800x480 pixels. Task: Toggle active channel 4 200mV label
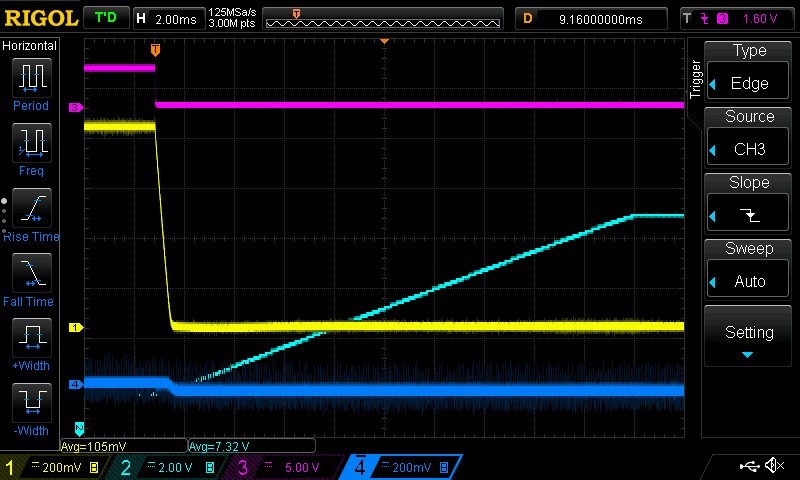pos(402,467)
